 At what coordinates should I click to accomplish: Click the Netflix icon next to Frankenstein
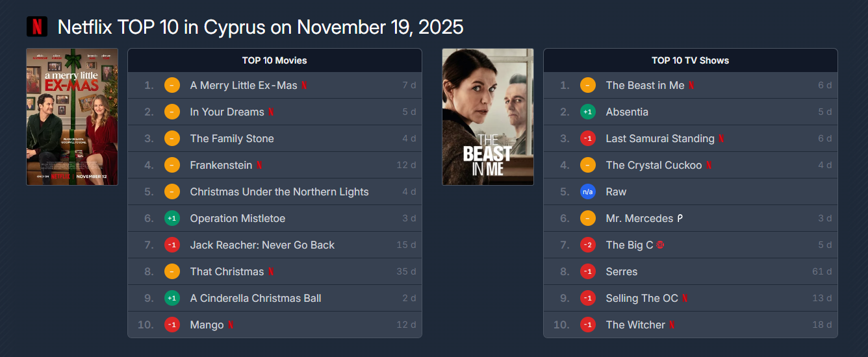(259, 166)
